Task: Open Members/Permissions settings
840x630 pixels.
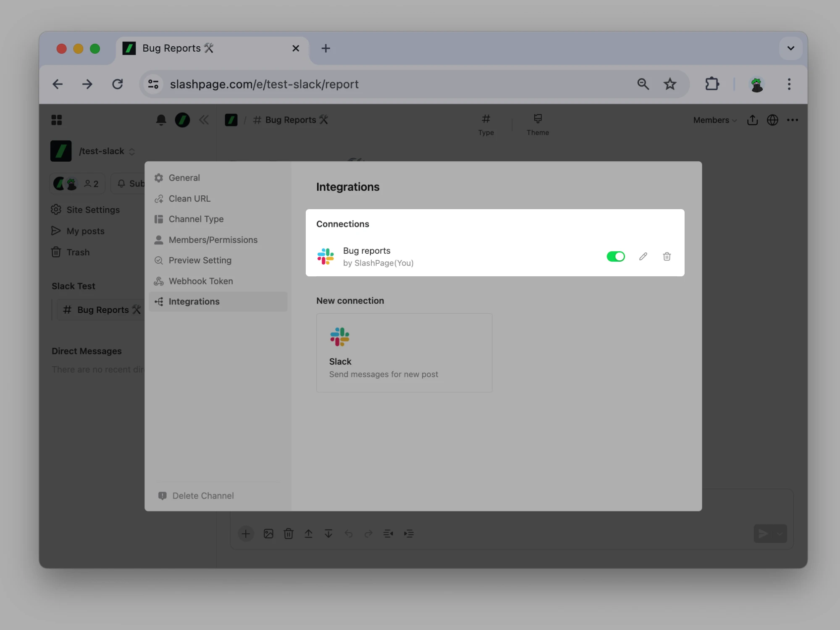Action: click(218, 240)
